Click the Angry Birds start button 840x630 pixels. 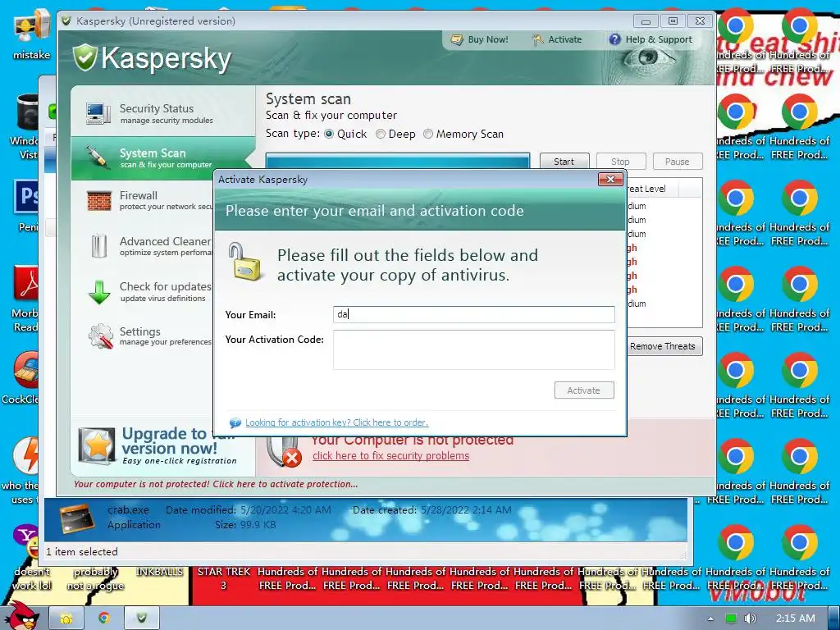(x=21, y=615)
